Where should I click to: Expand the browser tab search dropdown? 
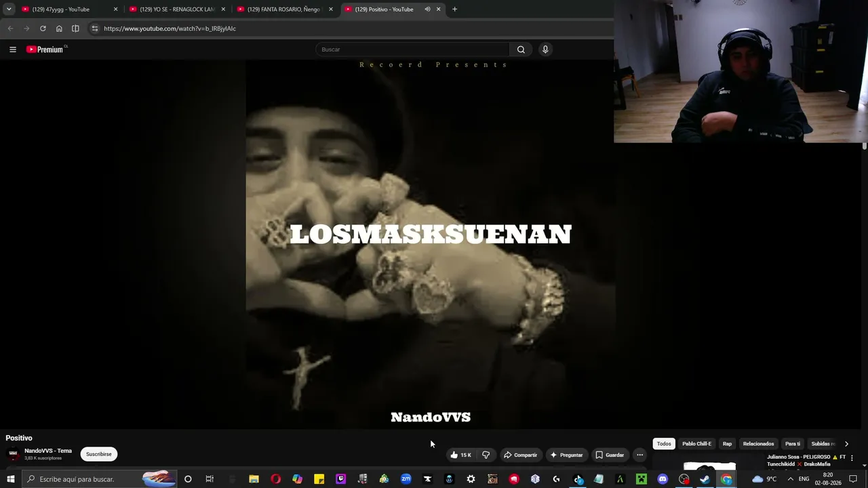click(9, 9)
